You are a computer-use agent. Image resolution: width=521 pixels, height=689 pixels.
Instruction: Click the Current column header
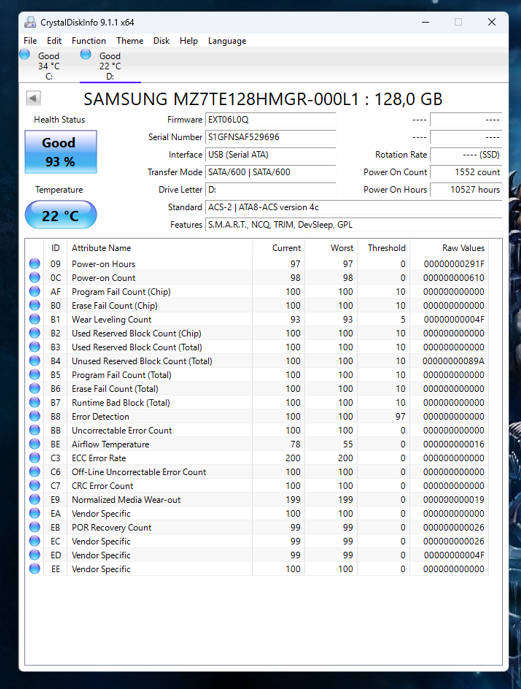[286, 248]
